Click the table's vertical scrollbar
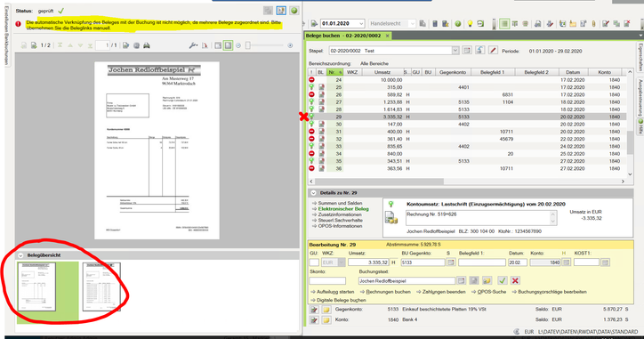Image resolution: width=644 pixels, height=339 pixels. pyautogui.click(x=630, y=142)
